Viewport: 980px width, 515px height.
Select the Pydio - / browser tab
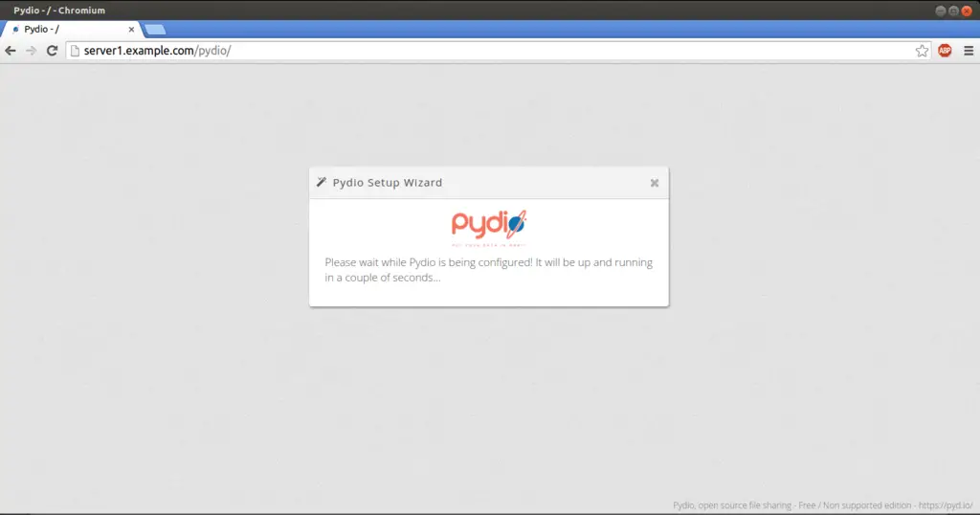[72, 30]
